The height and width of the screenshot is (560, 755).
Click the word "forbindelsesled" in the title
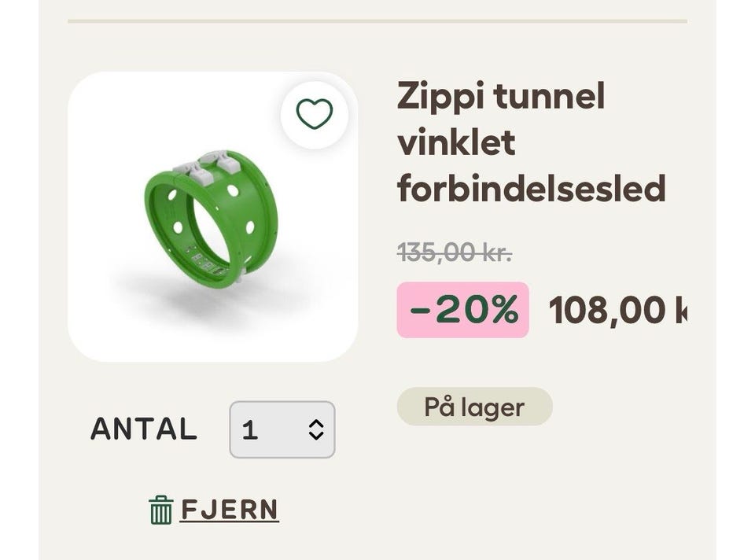(531, 189)
